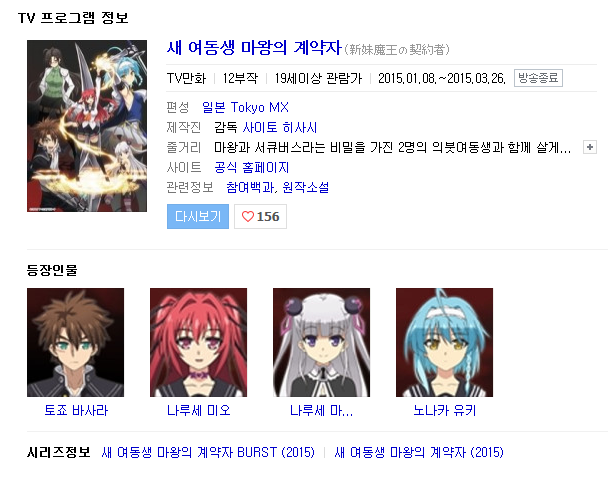The height and width of the screenshot is (492, 608).
Task: Select the red-haired 나루세 미오 portrait
Action: (199, 342)
